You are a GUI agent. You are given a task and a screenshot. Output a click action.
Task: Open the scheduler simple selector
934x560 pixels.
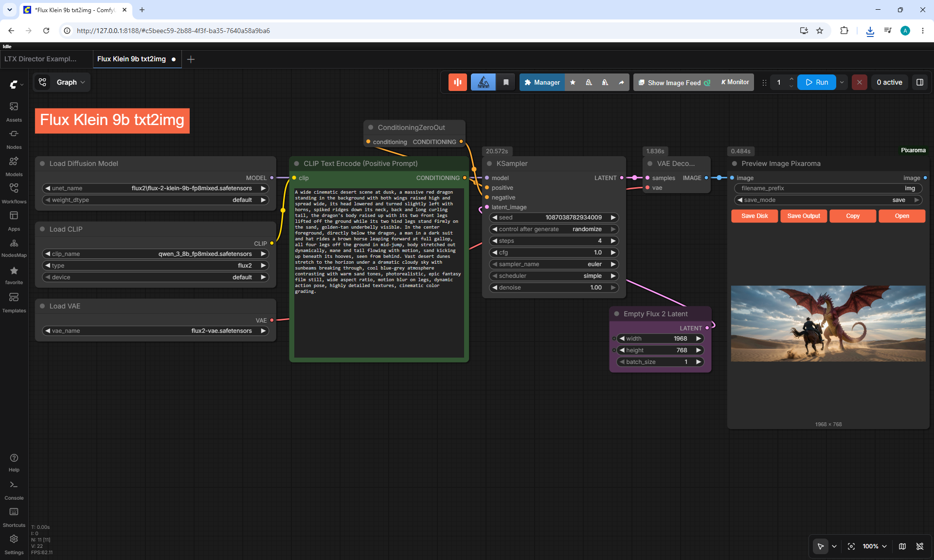tap(554, 276)
